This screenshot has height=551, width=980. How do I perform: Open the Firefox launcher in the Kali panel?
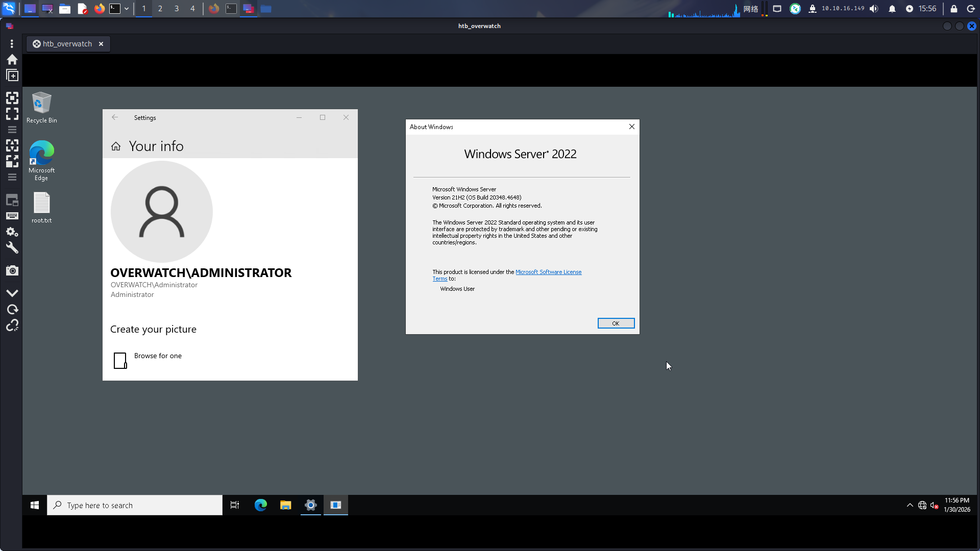(x=99, y=9)
